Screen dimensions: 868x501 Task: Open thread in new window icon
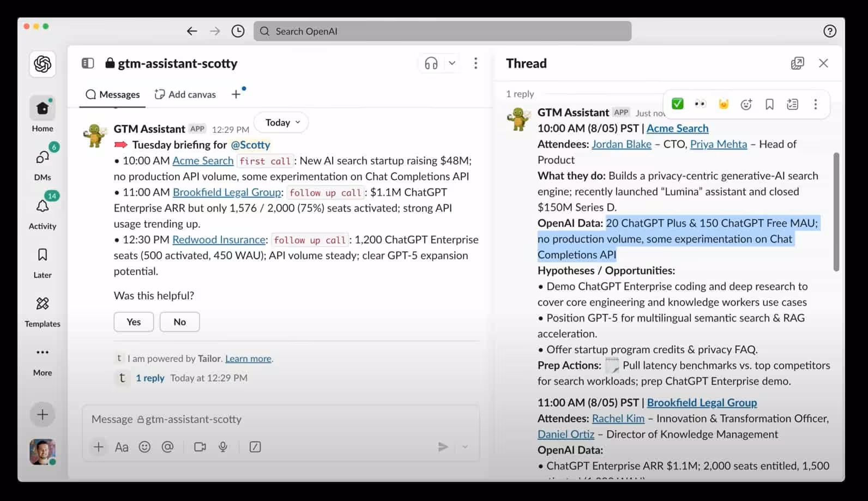(x=797, y=63)
